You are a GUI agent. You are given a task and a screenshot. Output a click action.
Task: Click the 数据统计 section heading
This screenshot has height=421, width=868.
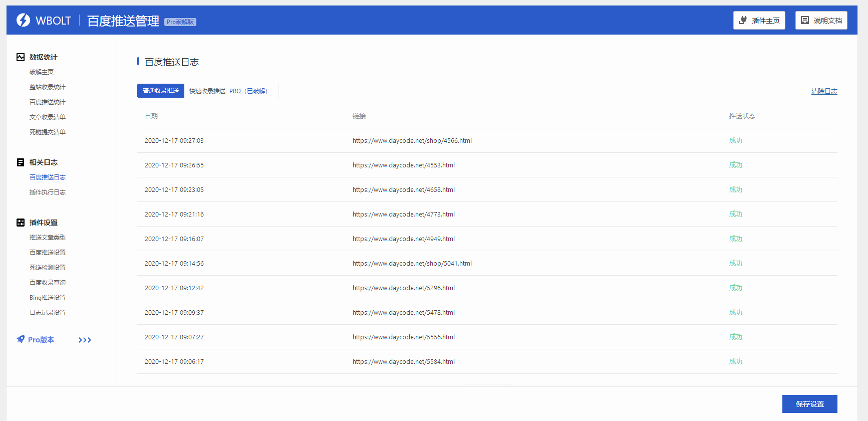(44, 57)
